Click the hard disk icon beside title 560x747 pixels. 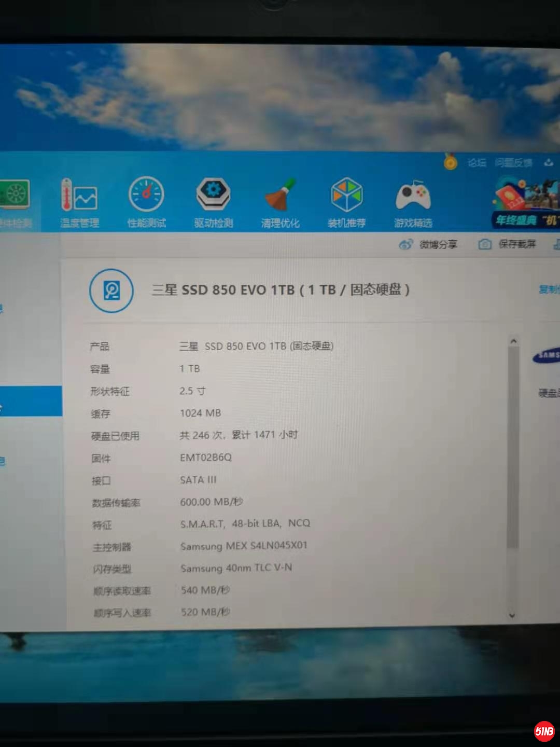(111, 290)
